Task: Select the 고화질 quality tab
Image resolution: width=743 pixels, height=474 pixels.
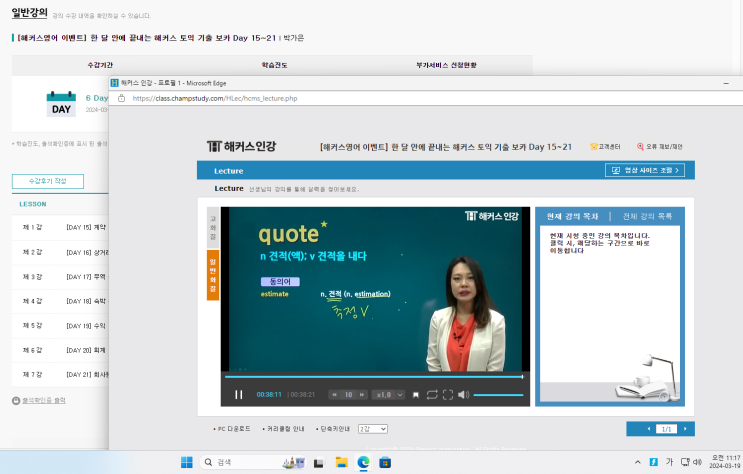Action: [x=213, y=228]
